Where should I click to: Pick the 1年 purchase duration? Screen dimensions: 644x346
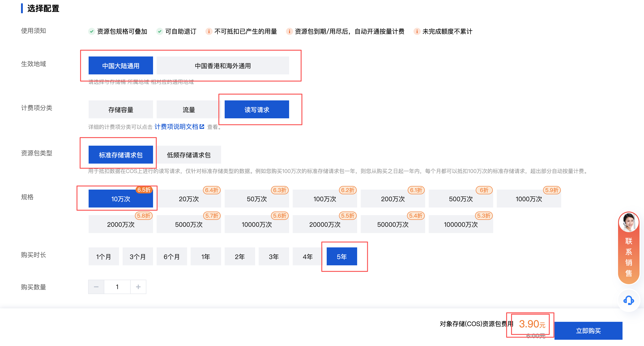coord(205,256)
